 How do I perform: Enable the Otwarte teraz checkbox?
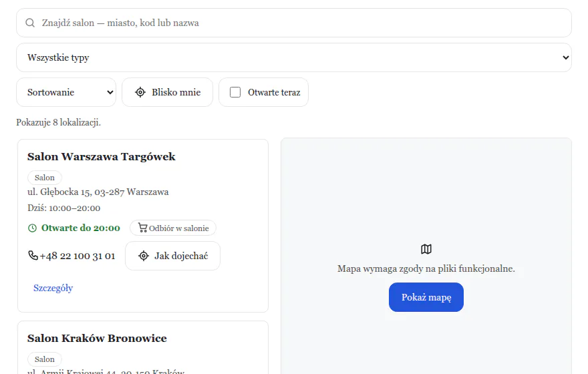tap(235, 92)
